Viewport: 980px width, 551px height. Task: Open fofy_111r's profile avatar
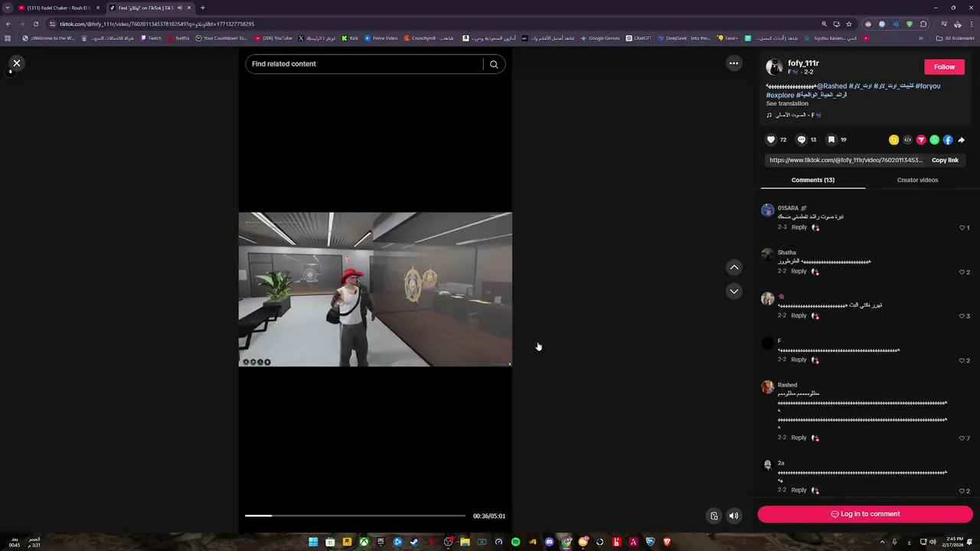click(774, 67)
